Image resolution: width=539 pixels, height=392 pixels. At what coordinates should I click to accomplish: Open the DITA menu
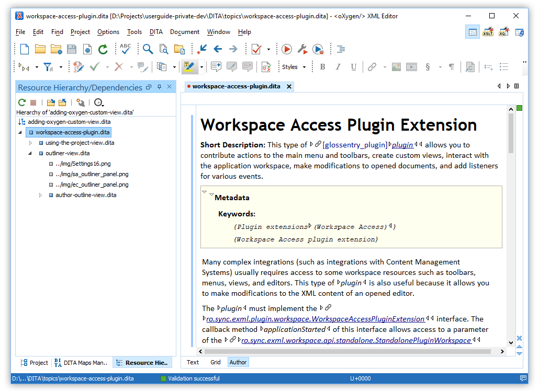156,32
